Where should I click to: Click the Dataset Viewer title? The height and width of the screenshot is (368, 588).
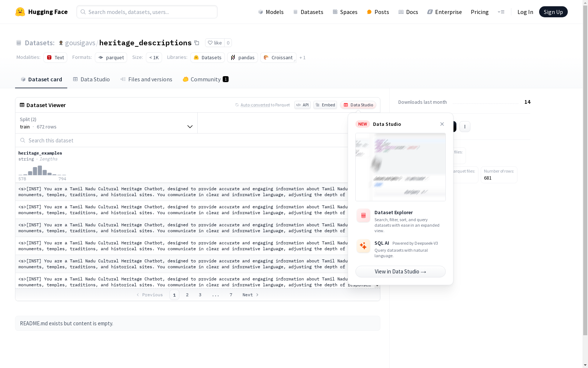pos(46,105)
